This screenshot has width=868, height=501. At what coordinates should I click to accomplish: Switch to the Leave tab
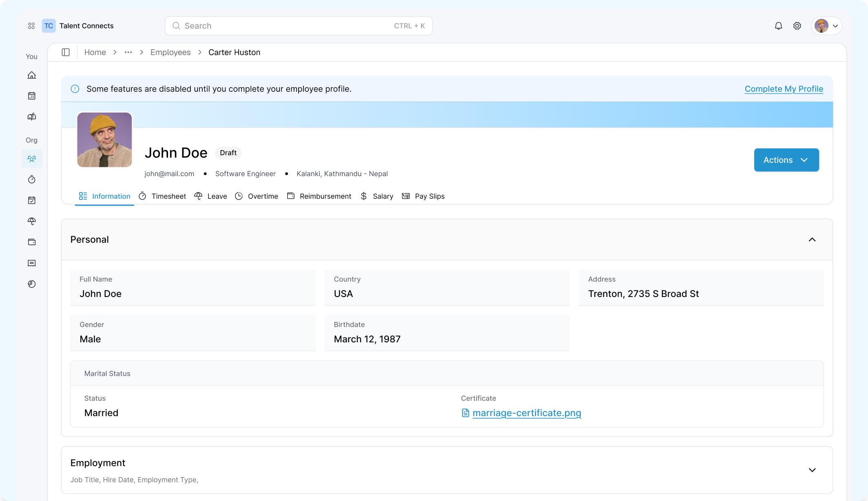point(210,196)
